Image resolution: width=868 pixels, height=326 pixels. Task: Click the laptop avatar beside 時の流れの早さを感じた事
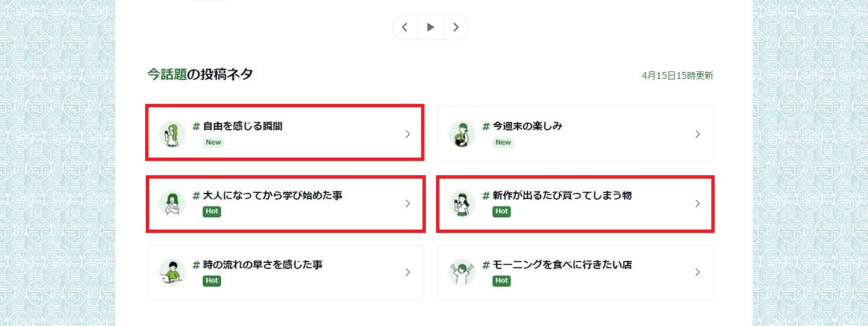click(172, 273)
